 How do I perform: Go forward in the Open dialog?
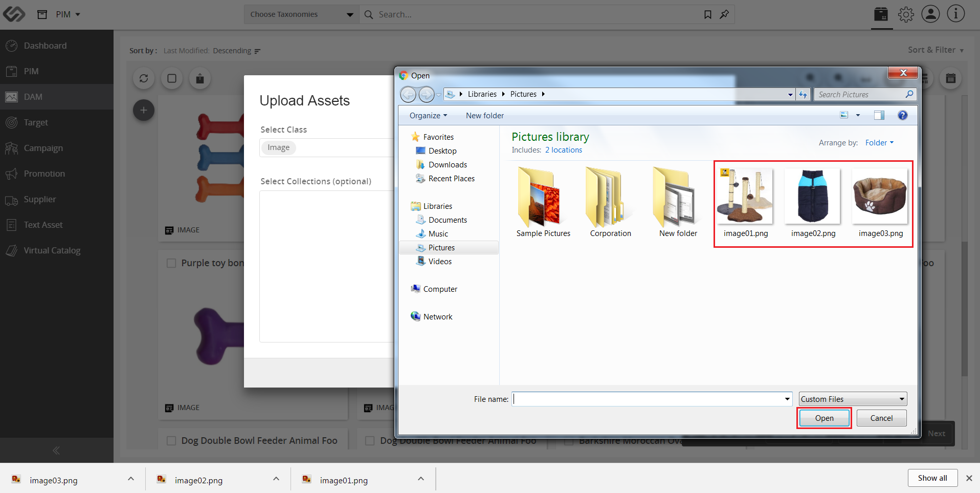coord(426,94)
